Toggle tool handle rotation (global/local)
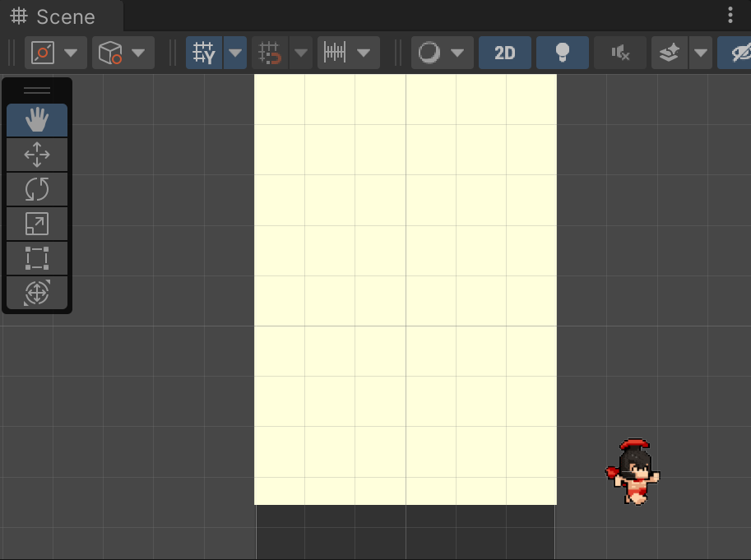Viewport: 751px width, 560px height. pyautogui.click(x=109, y=52)
